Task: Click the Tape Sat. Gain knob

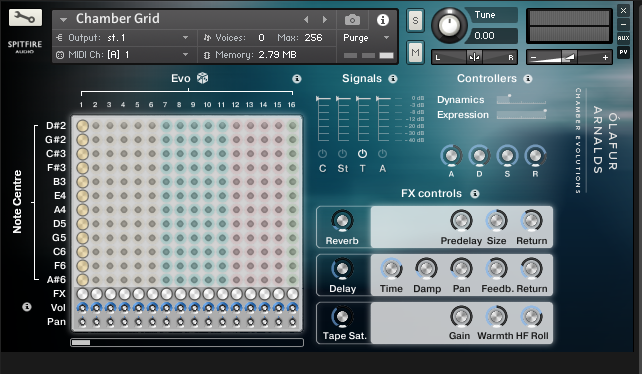Action: click(x=461, y=317)
